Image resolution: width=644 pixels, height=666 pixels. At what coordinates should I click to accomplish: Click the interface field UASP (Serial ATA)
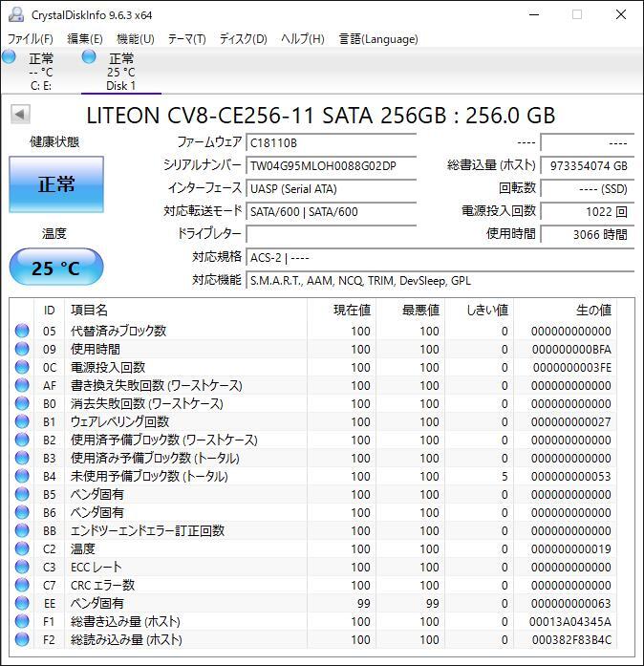click(x=331, y=188)
